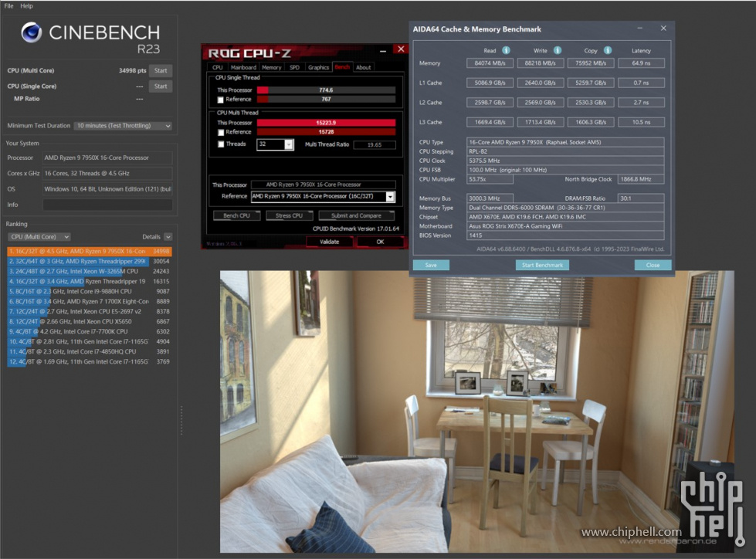The width and height of the screenshot is (756, 559).
Task: Click the L3 Cache Latency value 10.5 ns
Action: [641, 123]
